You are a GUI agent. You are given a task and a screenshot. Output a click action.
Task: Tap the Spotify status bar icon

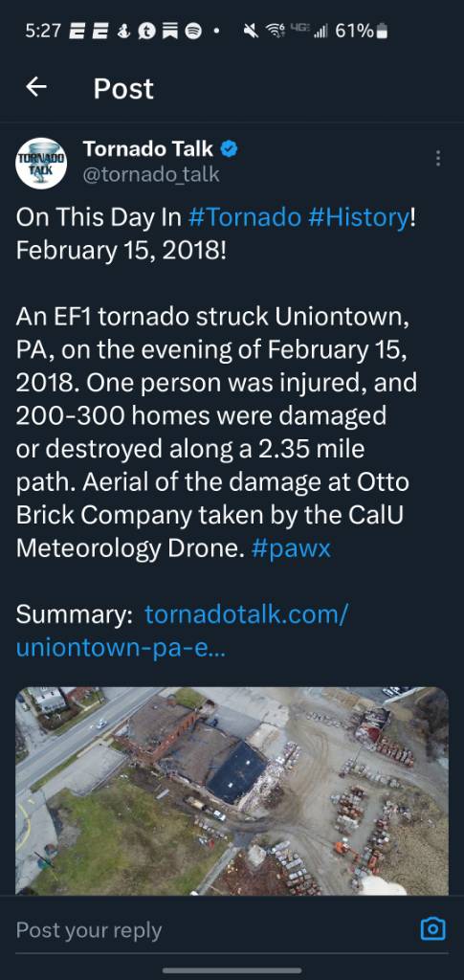[193, 32]
